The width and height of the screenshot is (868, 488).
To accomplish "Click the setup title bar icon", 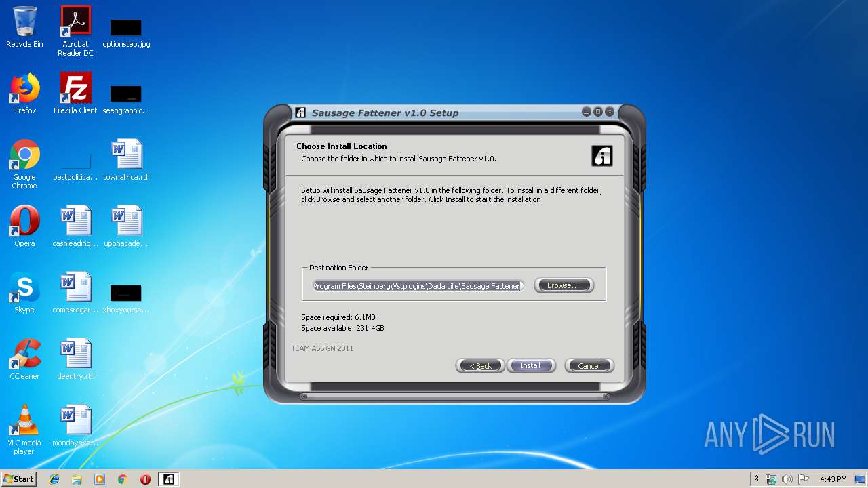I will click(x=300, y=113).
